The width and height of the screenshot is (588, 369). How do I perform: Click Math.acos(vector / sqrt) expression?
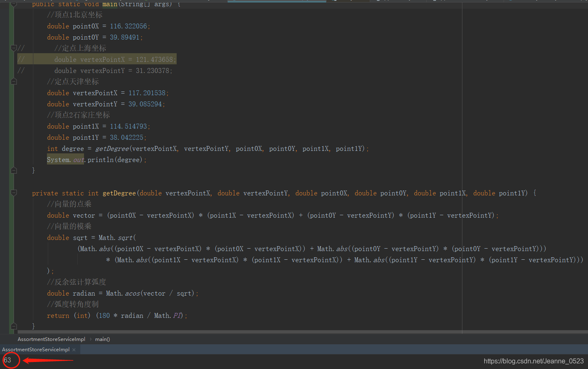coord(150,293)
